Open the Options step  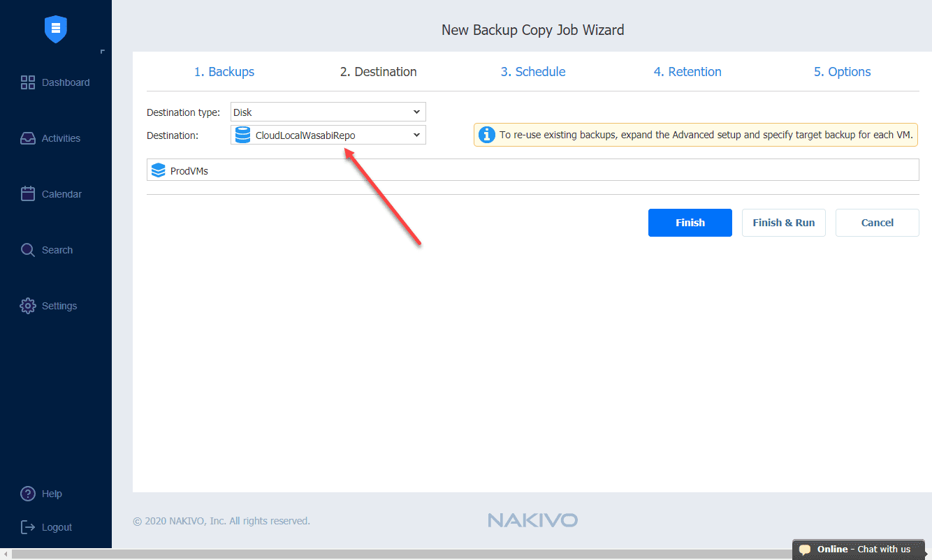click(x=842, y=71)
